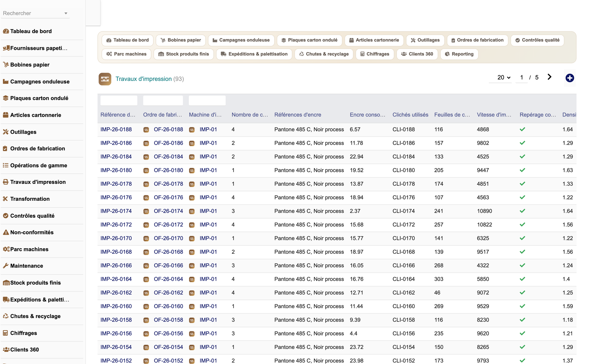Viewport: 589px width, 364px height.
Task: Click the Chiffrages calculator icon in sidebar
Action: 6,333
